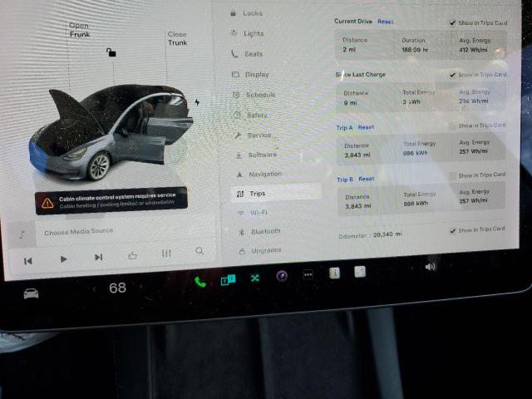The width and height of the screenshot is (532, 399).
Task: Open the green crossed-arrows app icon
Action: (255, 278)
